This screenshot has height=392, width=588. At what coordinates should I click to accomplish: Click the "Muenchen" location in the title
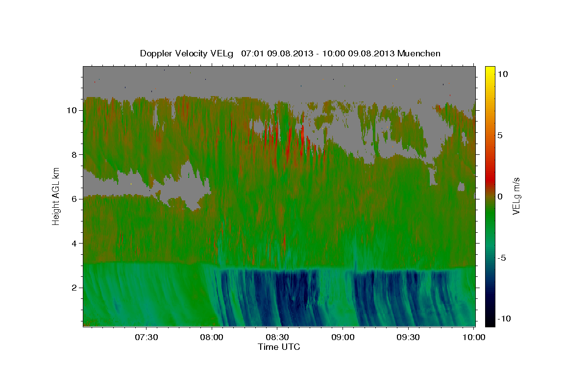click(x=420, y=53)
